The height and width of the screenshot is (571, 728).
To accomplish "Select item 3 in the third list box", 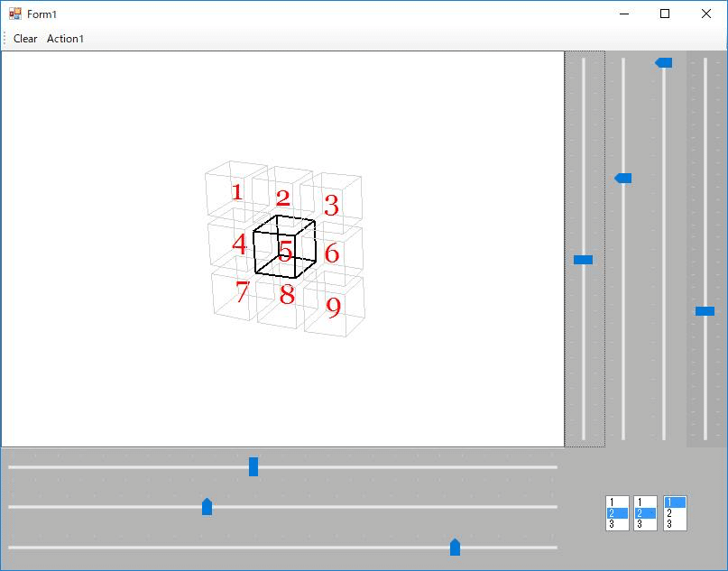I will coord(675,524).
